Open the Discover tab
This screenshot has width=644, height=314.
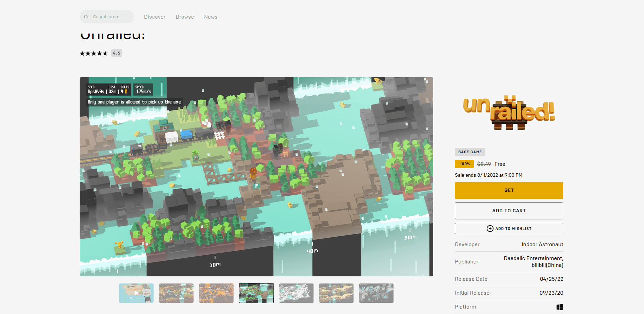click(x=155, y=17)
